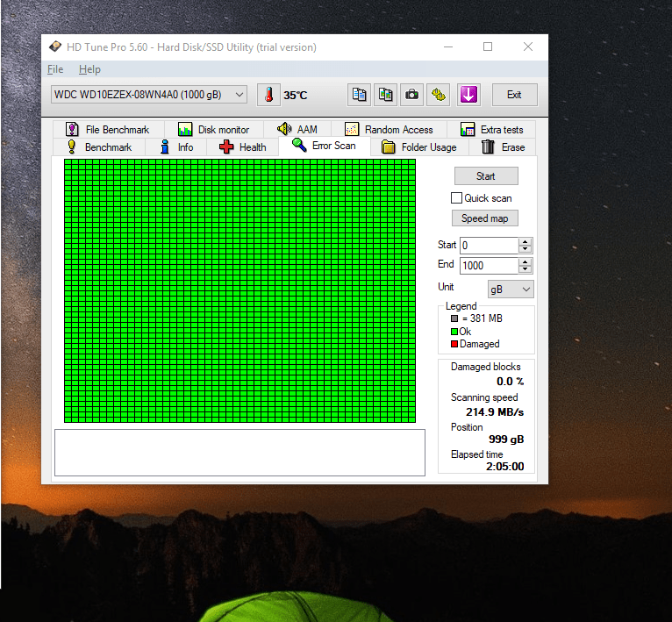The width and height of the screenshot is (672, 622).
Task: Maximize the HD Tune Pro window
Action: (x=488, y=46)
